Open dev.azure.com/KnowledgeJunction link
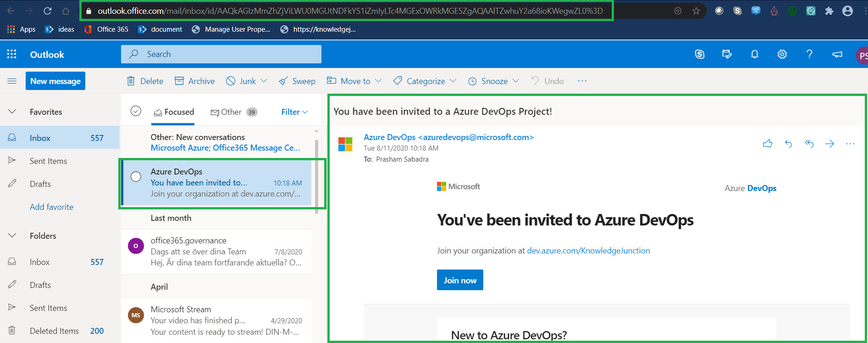 click(588, 251)
